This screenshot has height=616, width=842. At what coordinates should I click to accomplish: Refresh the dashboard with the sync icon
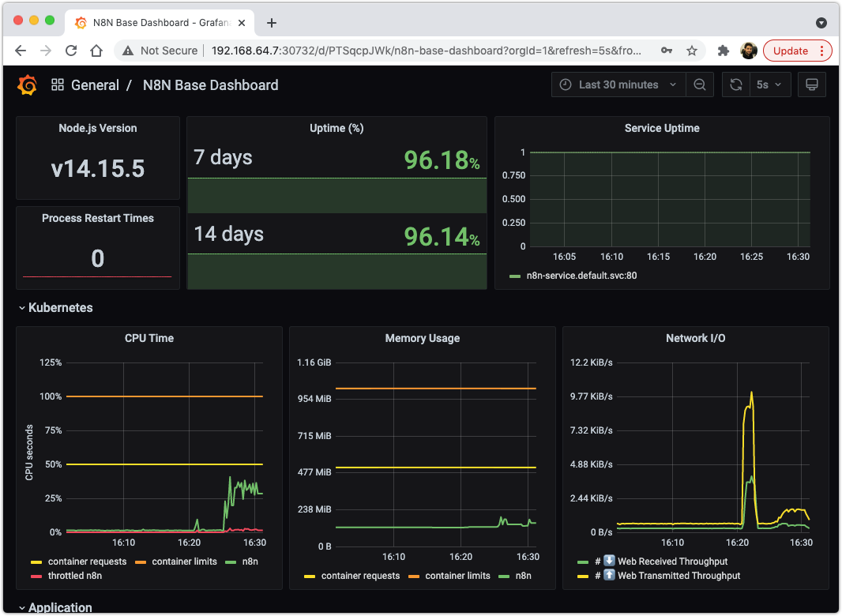click(x=735, y=85)
